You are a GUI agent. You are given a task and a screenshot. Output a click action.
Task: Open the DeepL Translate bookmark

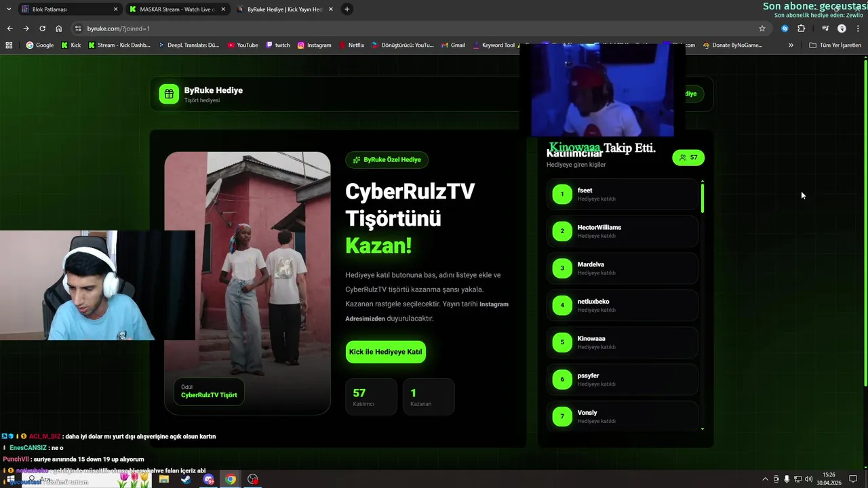tap(189, 45)
